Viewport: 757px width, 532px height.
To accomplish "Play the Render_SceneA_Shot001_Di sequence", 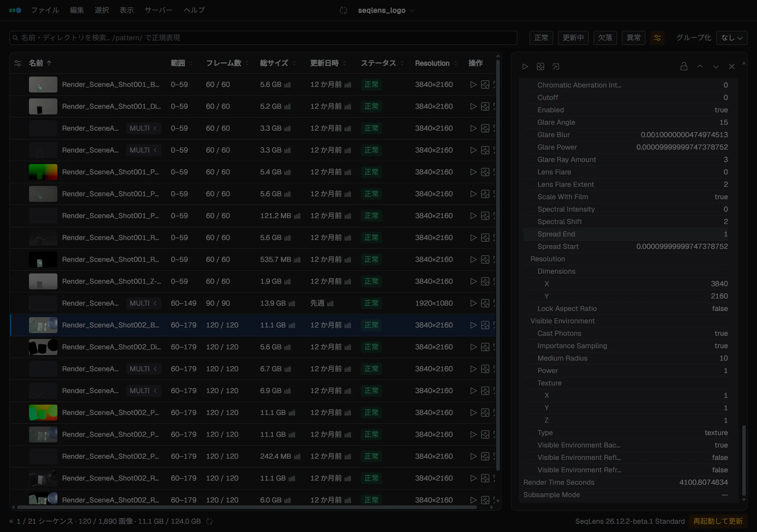I will [473, 106].
